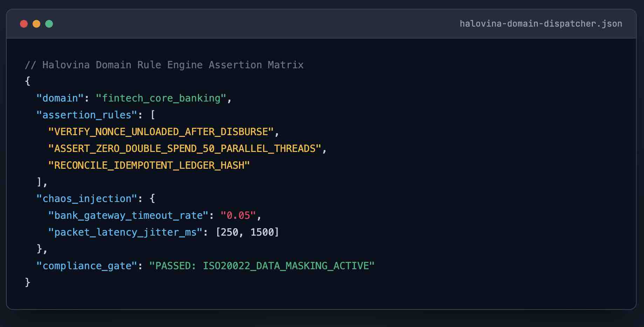Select the halovina-domain-dispatcher.json file title
This screenshot has height=327, width=644.
pyautogui.click(x=541, y=24)
